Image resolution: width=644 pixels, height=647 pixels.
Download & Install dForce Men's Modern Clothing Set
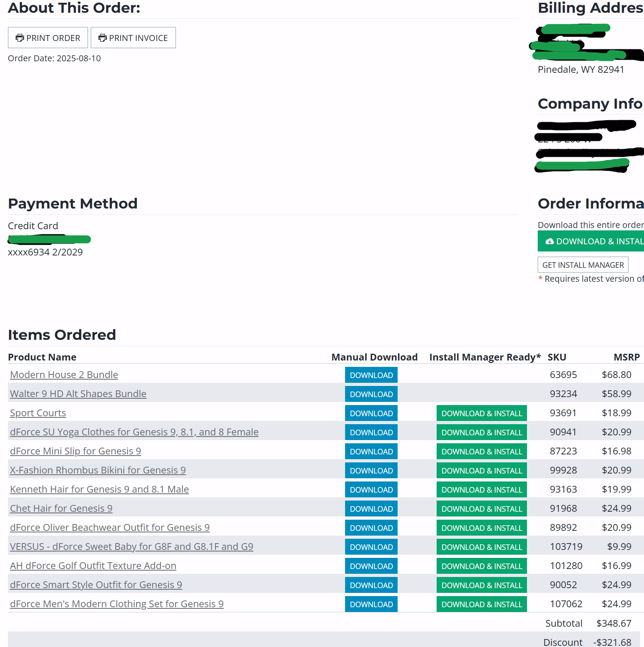click(x=482, y=604)
